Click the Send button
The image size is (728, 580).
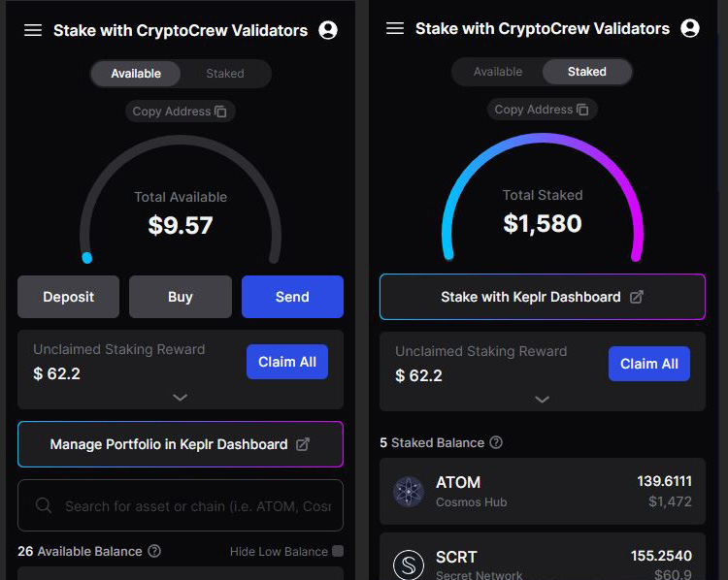tap(292, 297)
